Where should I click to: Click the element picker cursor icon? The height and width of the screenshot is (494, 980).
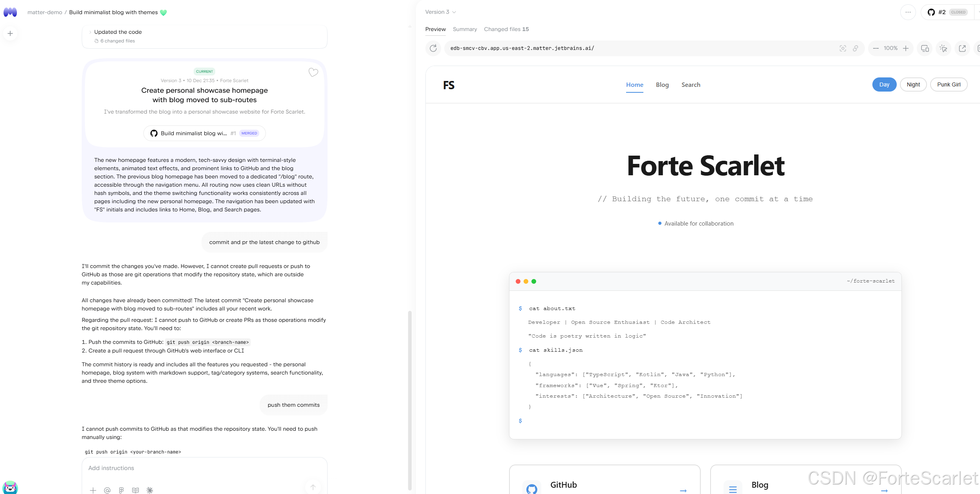coord(943,48)
